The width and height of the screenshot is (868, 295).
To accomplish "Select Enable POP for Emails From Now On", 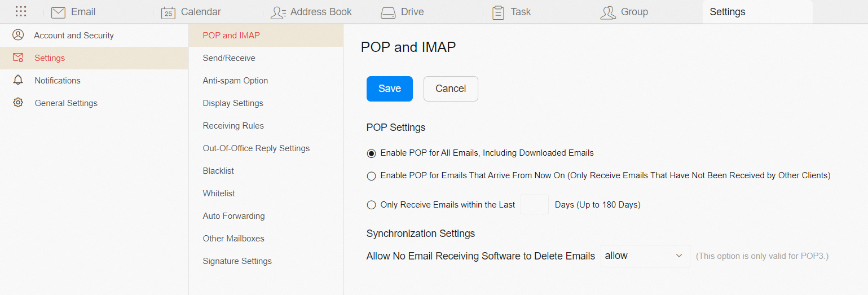I will [x=371, y=176].
